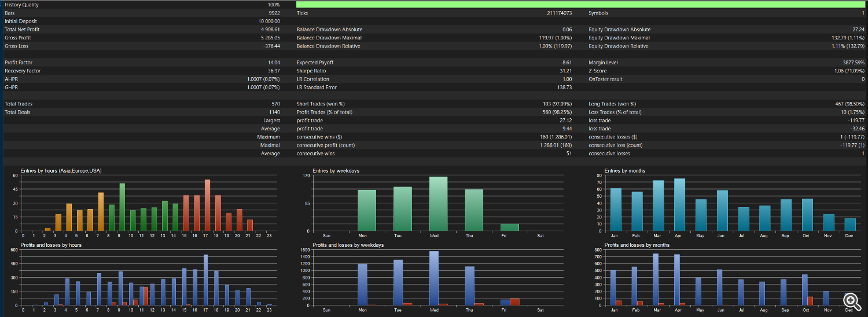Viewport: 868px width, 317px height.
Task: Click the Mar bar in Profits by months
Action: [x=656, y=279]
